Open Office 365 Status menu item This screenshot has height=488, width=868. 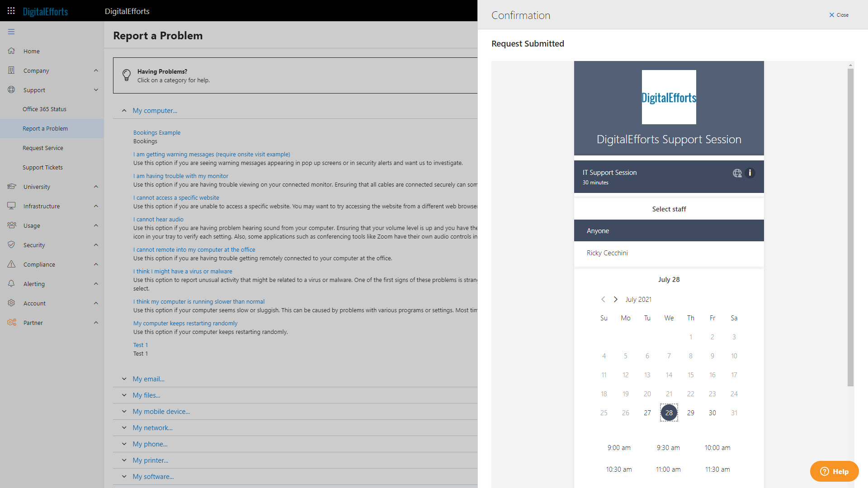(x=52, y=109)
